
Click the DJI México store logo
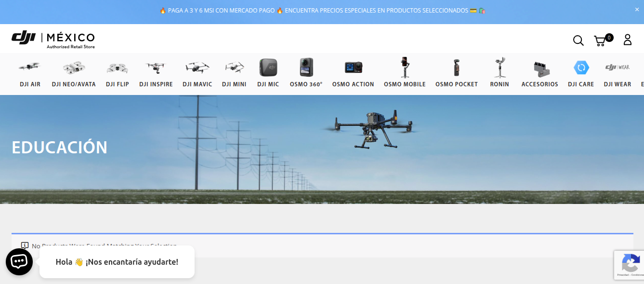point(53,39)
